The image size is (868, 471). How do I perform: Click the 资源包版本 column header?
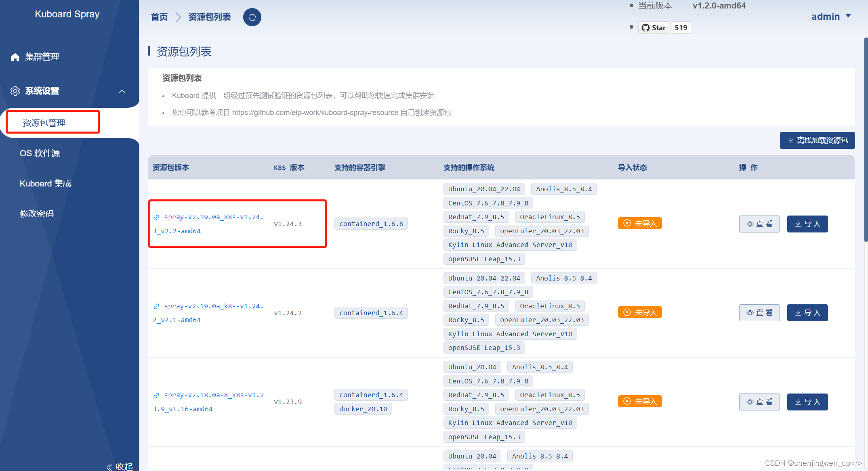pos(170,167)
